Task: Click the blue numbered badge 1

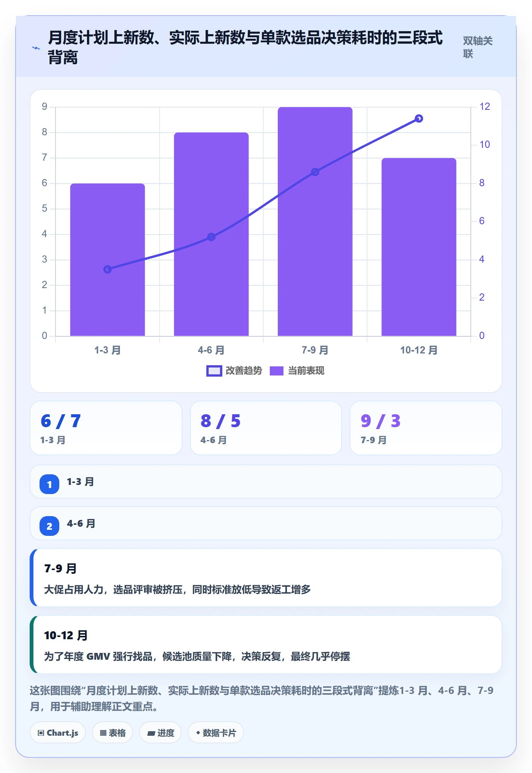Action: (x=49, y=484)
